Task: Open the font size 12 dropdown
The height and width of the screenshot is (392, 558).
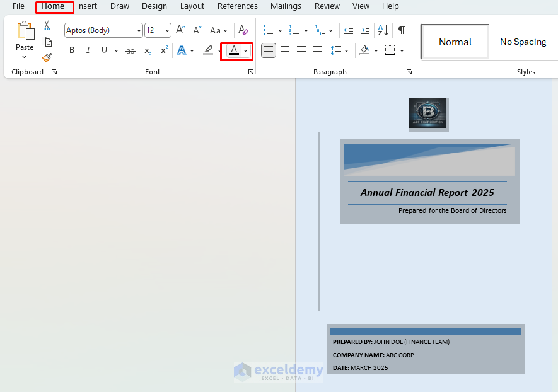Action: tap(167, 31)
